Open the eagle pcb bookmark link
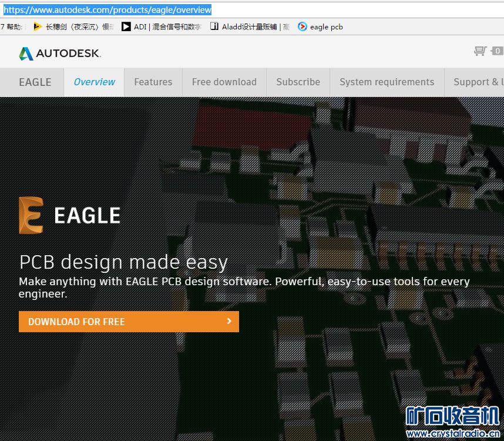The width and height of the screenshot is (504, 441). 326,26
